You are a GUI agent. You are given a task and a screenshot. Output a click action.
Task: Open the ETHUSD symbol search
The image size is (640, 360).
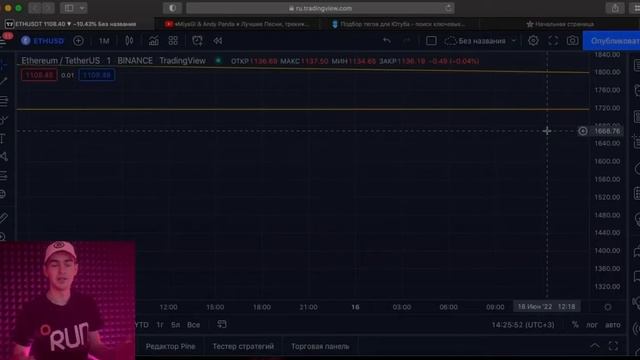42,41
